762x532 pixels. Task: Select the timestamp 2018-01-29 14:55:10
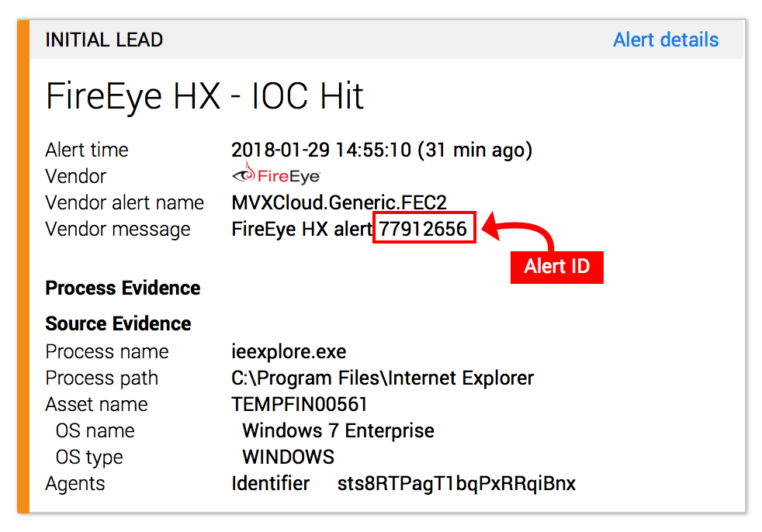321,150
